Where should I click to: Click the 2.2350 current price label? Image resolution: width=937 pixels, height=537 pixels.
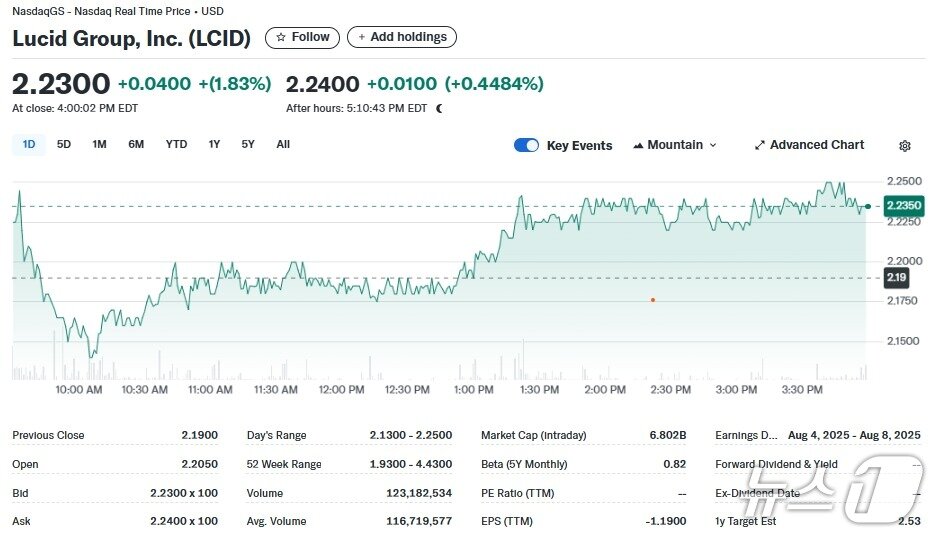tap(903, 206)
